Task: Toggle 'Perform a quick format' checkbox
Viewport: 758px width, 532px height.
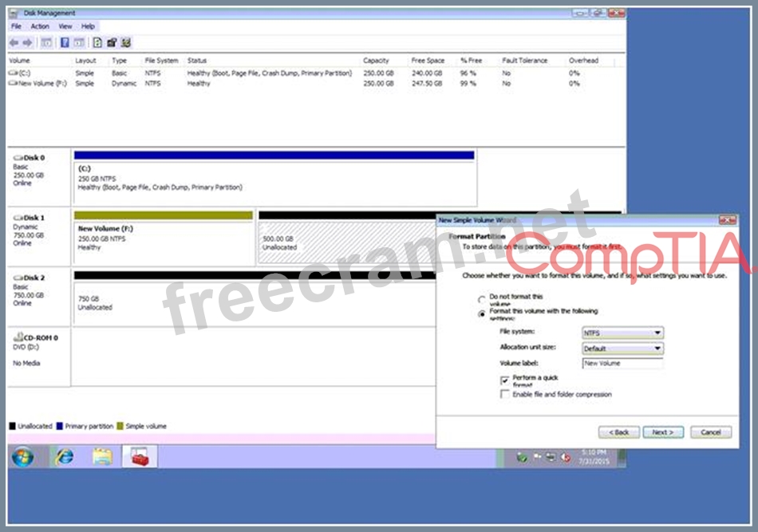Action: pos(505,380)
